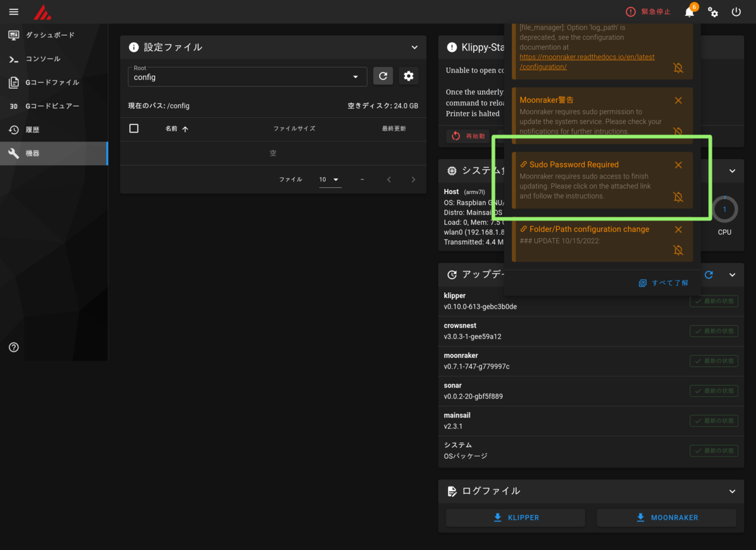
Task: Click the Klippy status alert icon
Action: click(x=452, y=47)
